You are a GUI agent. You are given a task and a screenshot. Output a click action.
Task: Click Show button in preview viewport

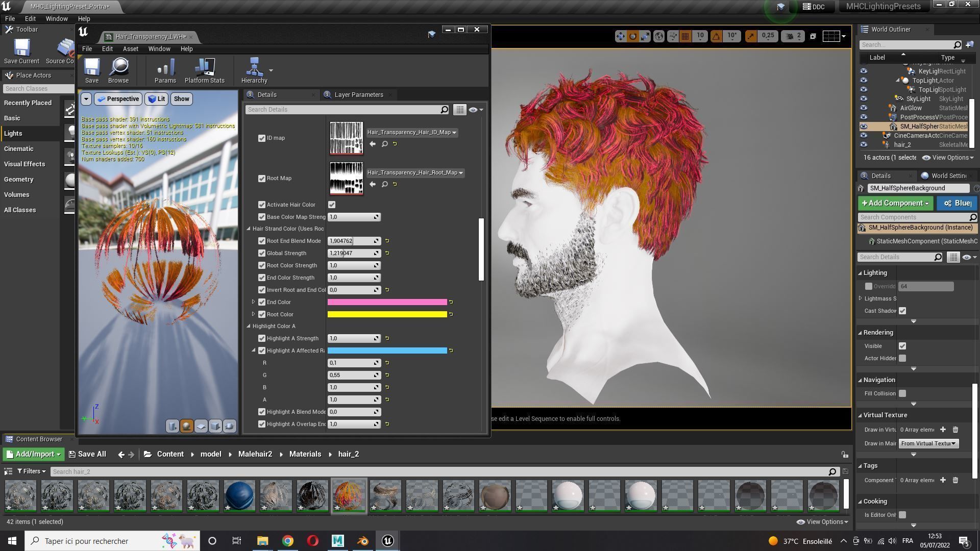(x=181, y=99)
